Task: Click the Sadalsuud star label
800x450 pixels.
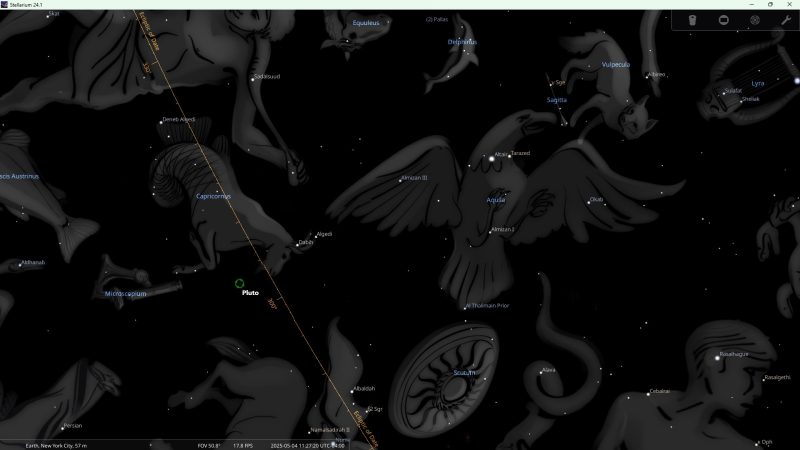Action: click(267, 77)
